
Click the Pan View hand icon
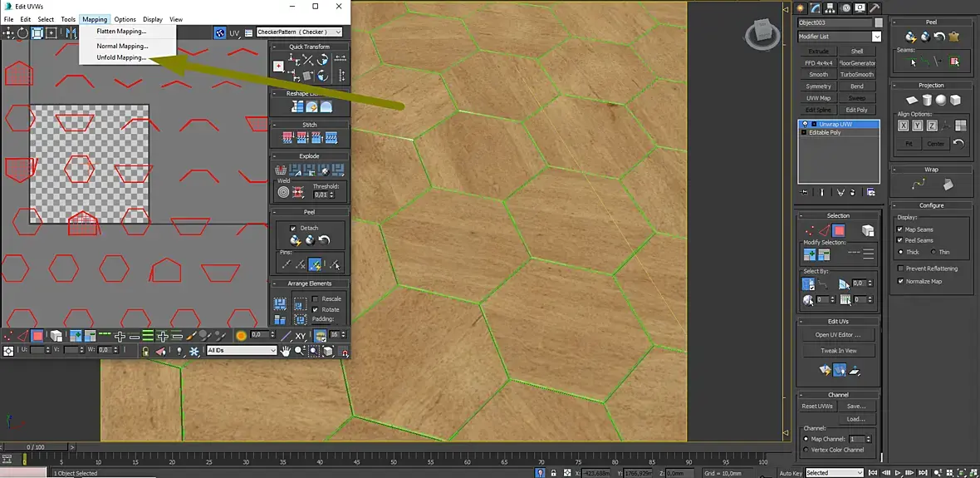click(x=286, y=351)
